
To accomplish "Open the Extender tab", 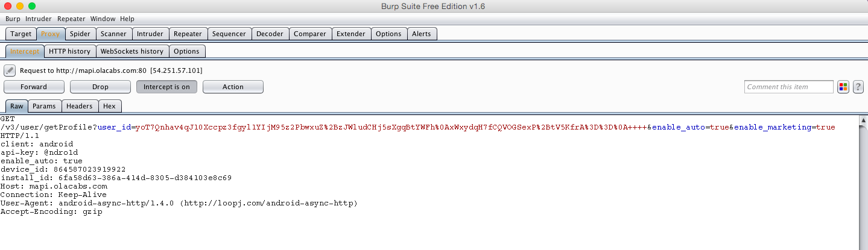I will point(351,34).
